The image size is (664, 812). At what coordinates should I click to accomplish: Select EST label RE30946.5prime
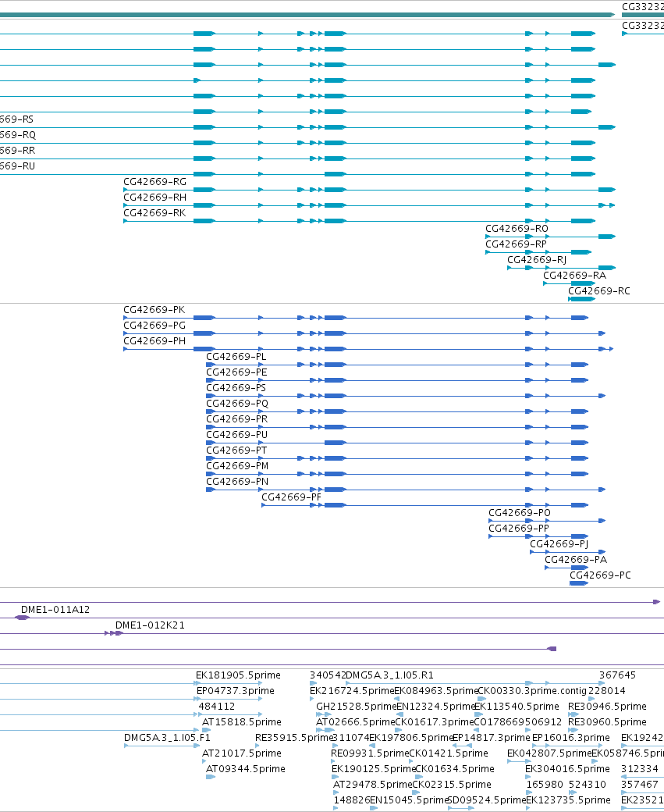coord(607,706)
